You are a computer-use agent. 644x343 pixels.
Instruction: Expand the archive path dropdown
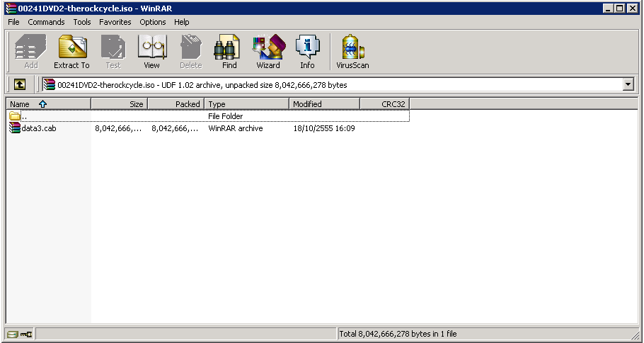628,85
